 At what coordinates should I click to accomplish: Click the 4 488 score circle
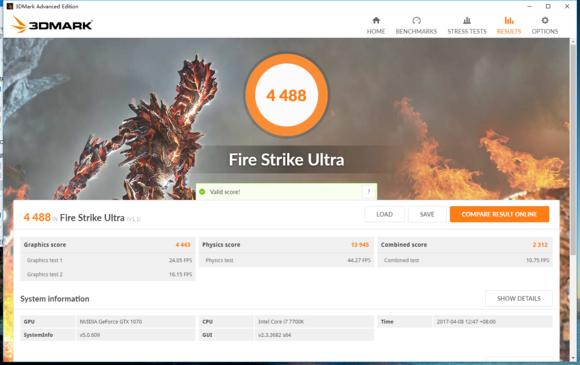(286, 95)
